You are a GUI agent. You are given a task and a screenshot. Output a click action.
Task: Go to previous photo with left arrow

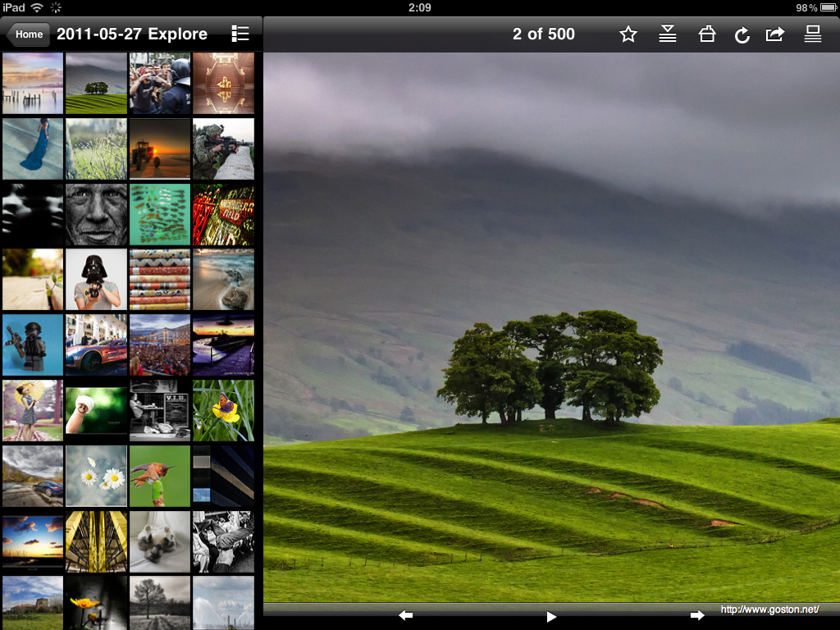click(405, 615)
